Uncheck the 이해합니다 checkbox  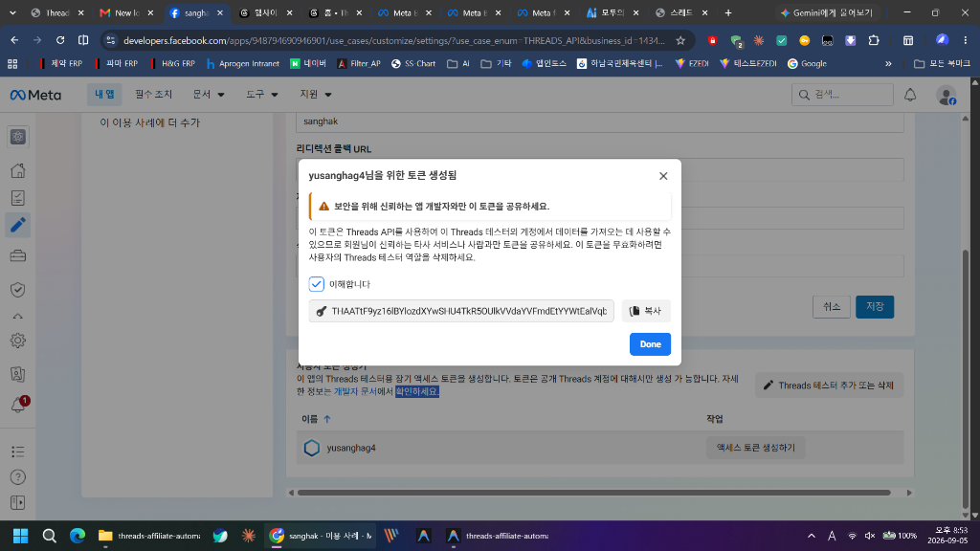[316, 284]
